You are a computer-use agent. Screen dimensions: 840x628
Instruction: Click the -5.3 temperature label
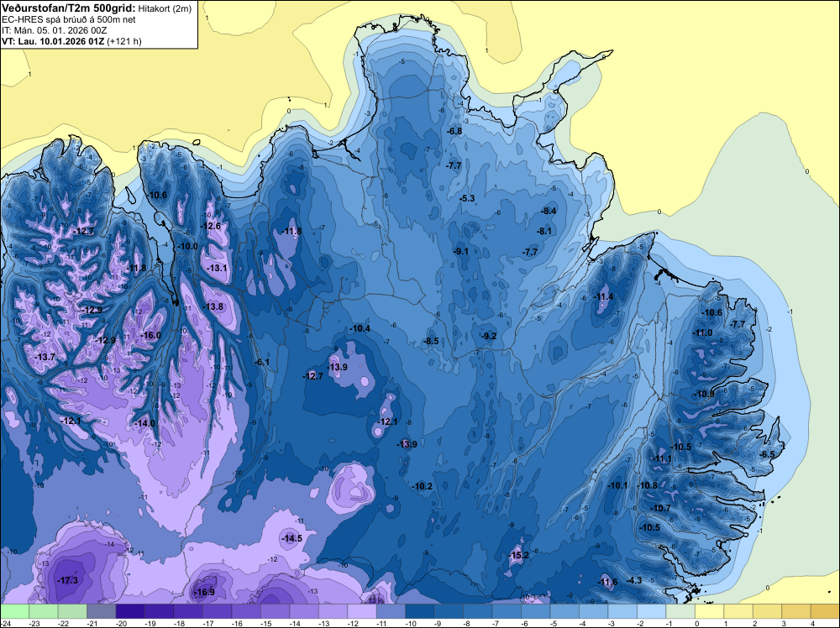[x=467, y=198]
